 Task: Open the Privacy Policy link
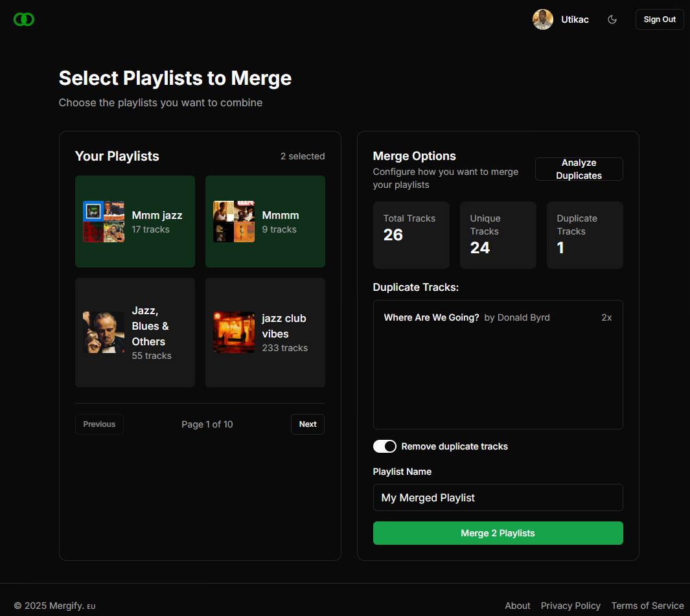[x=570, y=606]
